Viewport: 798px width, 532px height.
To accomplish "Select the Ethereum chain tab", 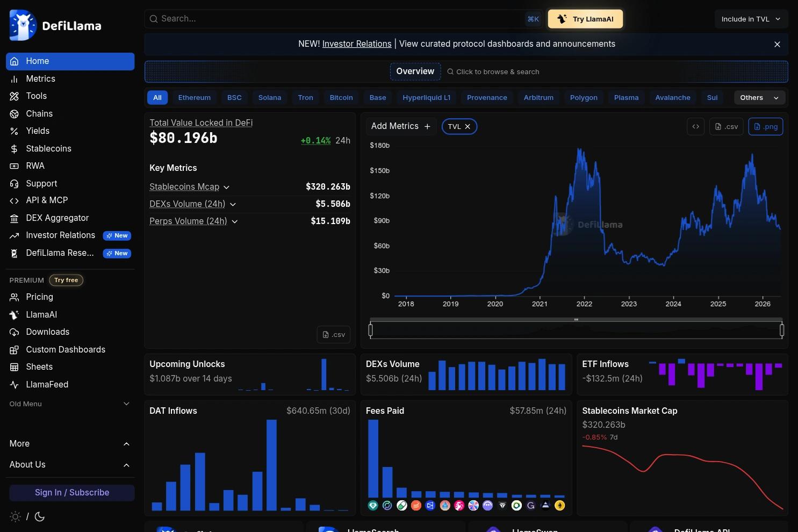I will 195,98.
